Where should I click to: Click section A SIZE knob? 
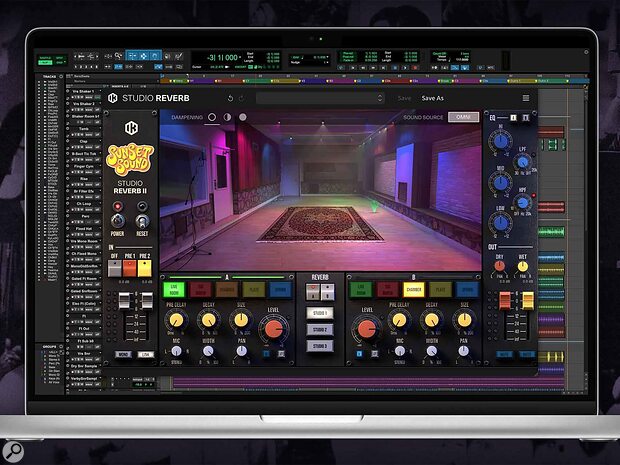(x=241, y=320)
